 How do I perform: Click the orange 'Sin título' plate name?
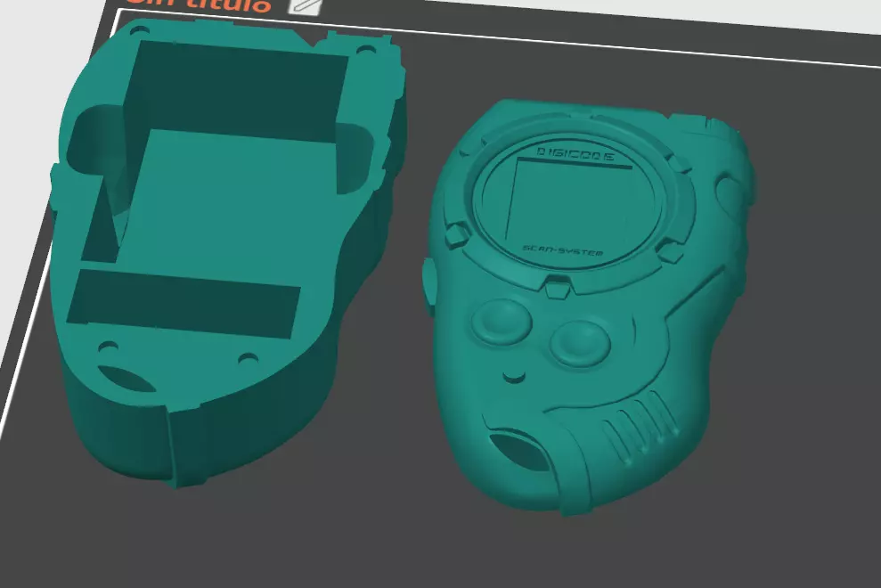198,5
